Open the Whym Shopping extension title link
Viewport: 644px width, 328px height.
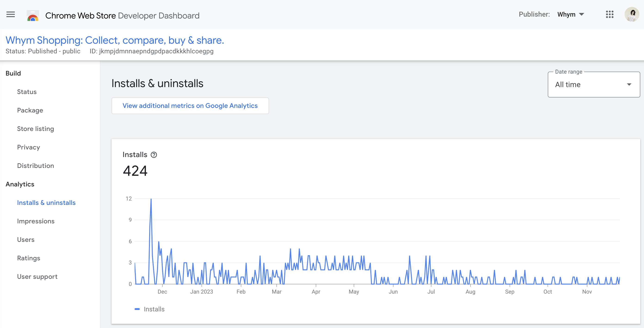(115, 40)
